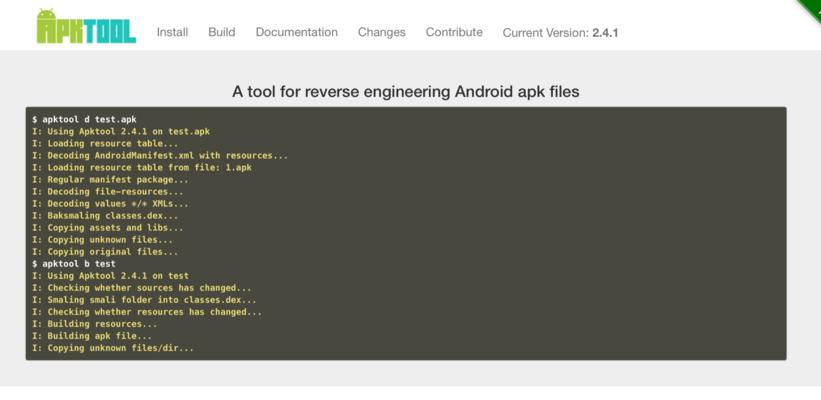The width and height of the screenshot is (821, 400).
Task: Go to the Build link
Action: [221, 32]
